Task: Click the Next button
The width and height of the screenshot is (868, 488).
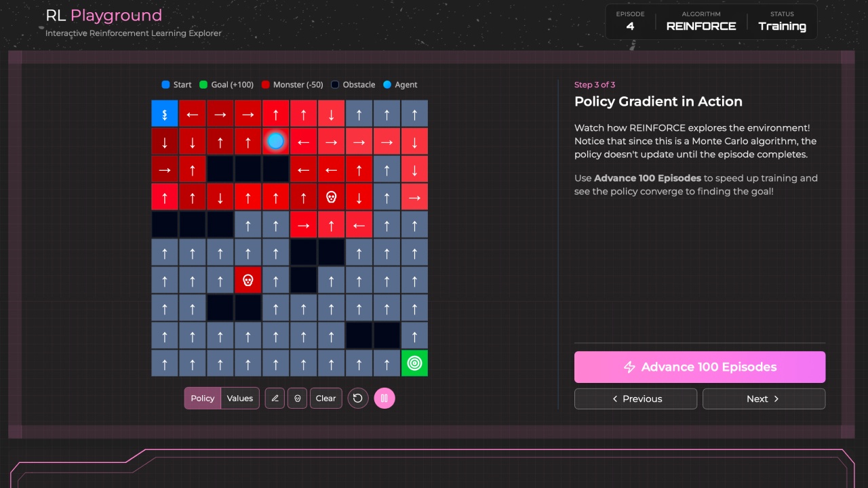Action: pyautogui.click(x=764, y=399)
